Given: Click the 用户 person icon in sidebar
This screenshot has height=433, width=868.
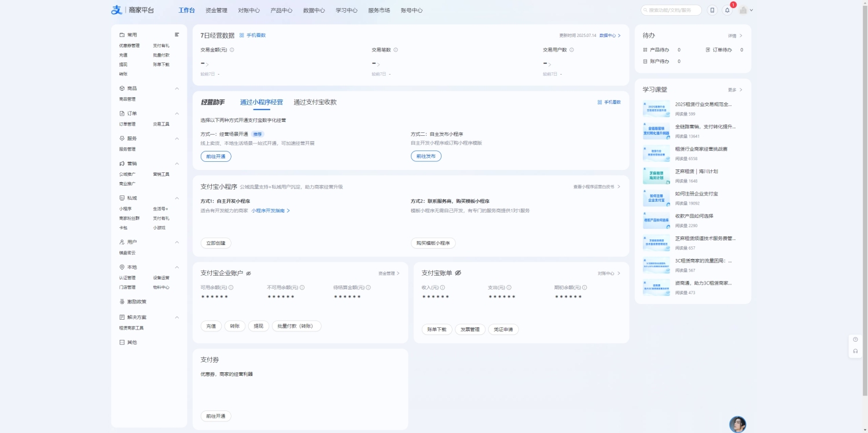Looking at the screenshot, I should 122,242.
